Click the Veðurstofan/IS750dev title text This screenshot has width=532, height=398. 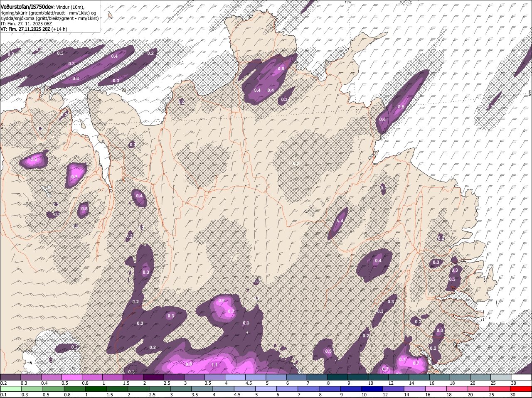[x=27, y=6]
